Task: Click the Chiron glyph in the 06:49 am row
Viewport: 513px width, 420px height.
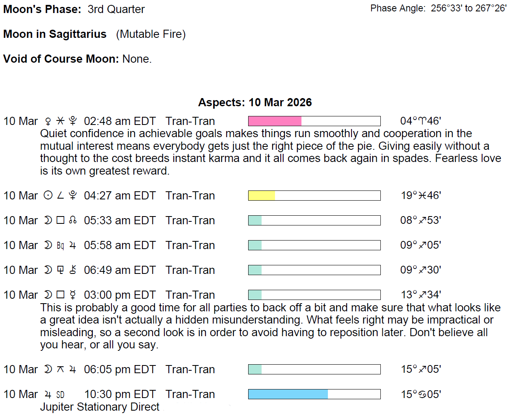Action: (x=73, y=270)
